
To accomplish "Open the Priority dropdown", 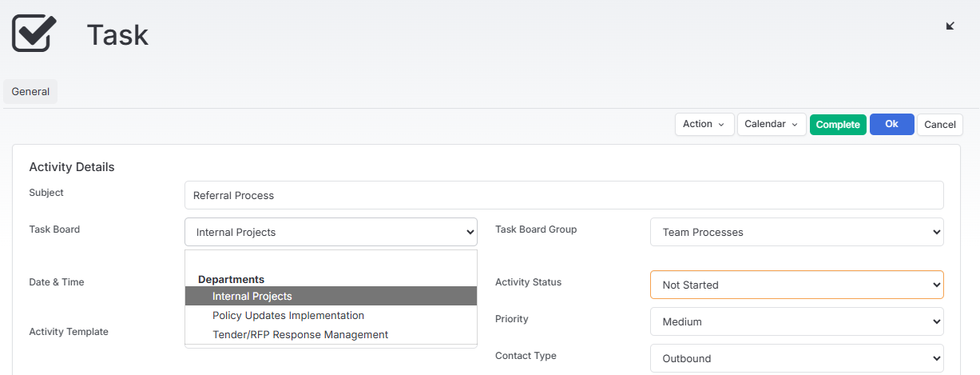I will [x=797, y=321].
